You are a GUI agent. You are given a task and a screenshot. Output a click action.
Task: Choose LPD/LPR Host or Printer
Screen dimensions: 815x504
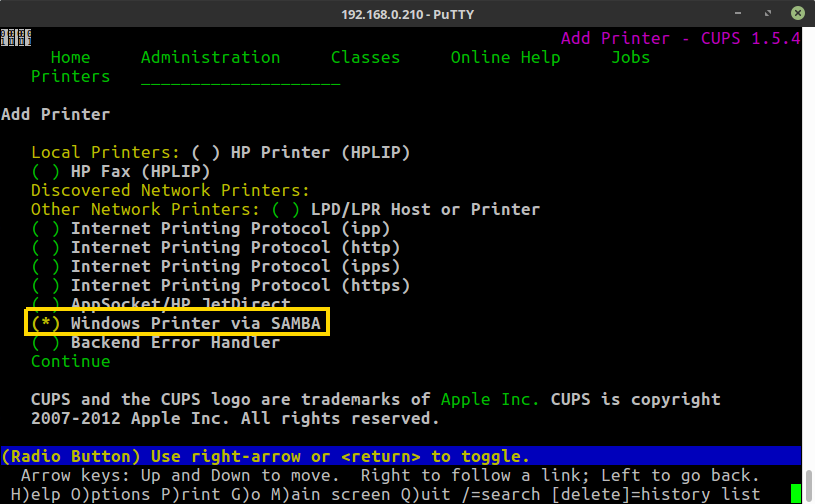285,210
